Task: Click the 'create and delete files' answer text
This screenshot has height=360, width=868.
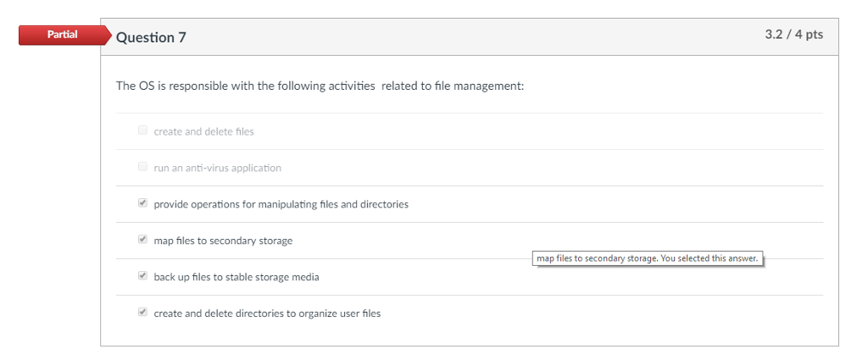Action: pos(203,131)
